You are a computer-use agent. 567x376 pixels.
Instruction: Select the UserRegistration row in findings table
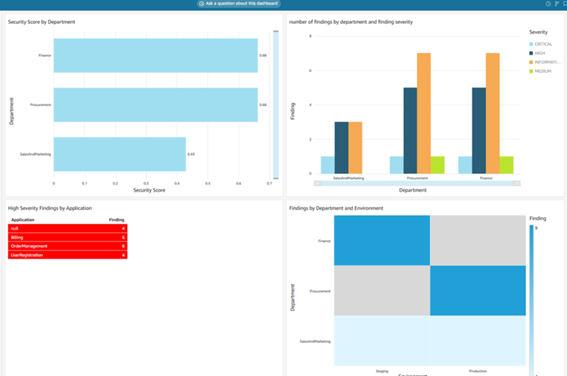[x=68, y=255]
